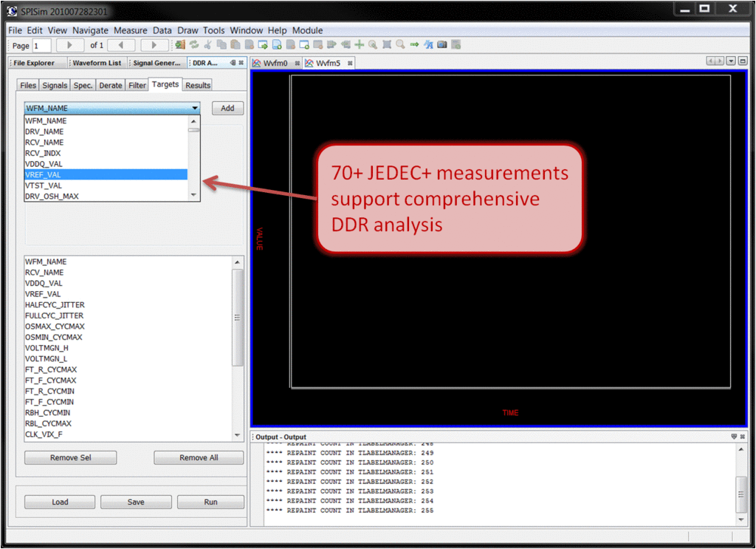Click the scissors cut icon
756x549 pixels.
pyautogui.click(x=208, y=45)
